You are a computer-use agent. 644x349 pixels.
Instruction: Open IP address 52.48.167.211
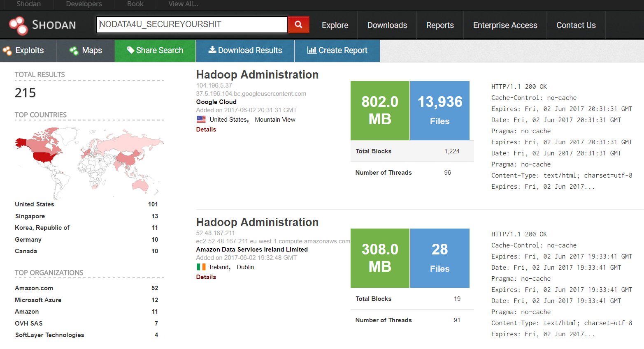(x=216, y=233)
